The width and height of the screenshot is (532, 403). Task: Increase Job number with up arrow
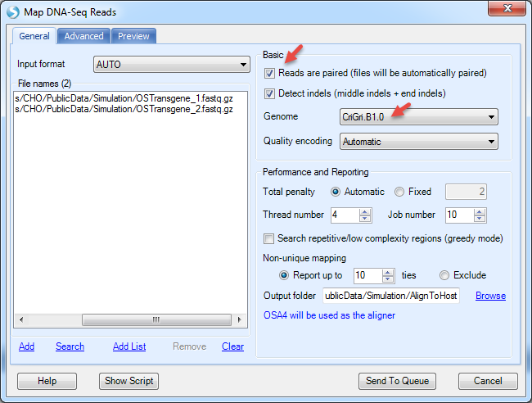point(480,212)
